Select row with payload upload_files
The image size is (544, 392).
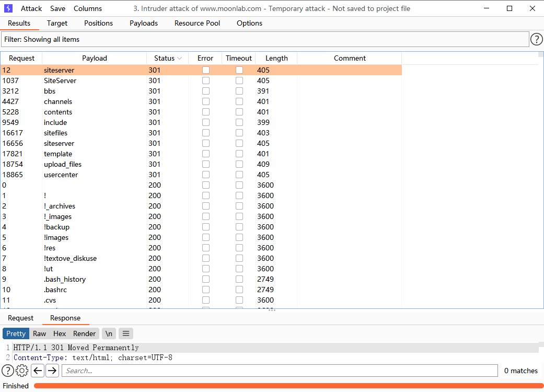(x=201, y=164)
